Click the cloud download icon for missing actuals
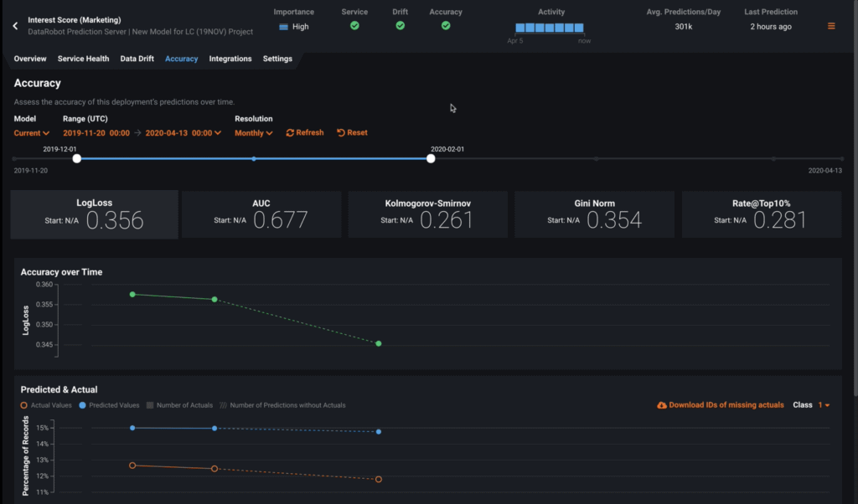858x504 pixels. (662, 405)
